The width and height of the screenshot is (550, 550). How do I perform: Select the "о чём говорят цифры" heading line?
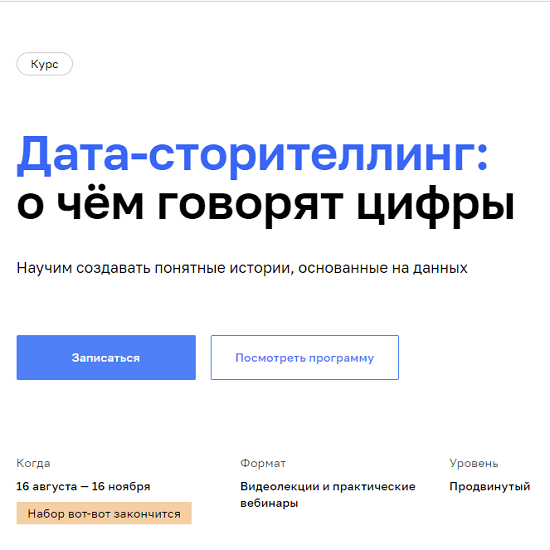[266, 205]
